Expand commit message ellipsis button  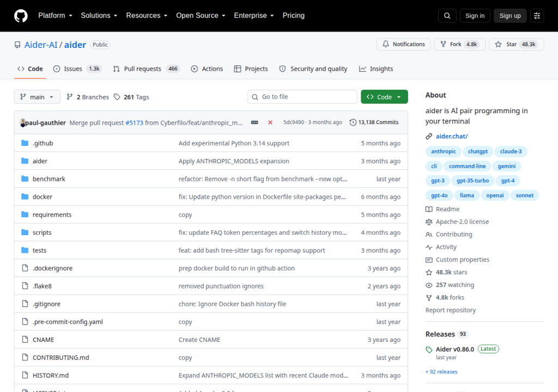(254, 122)
